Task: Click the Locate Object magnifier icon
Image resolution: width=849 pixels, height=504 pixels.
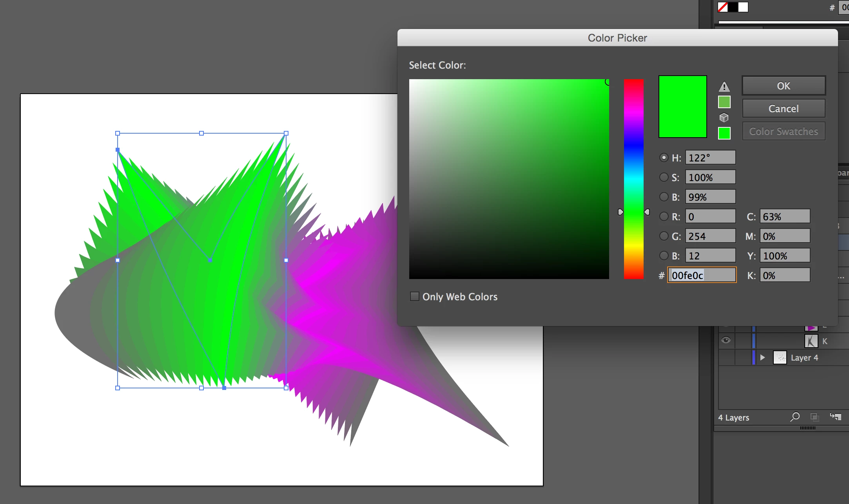Action: pyautogui.click(x=795, y=417)
